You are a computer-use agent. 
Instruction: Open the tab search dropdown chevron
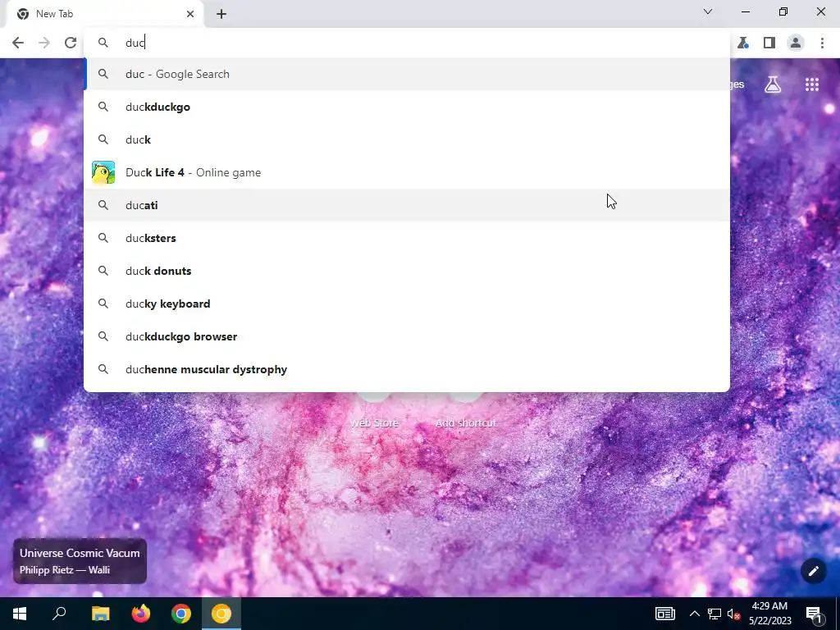(x=708, y=11)
